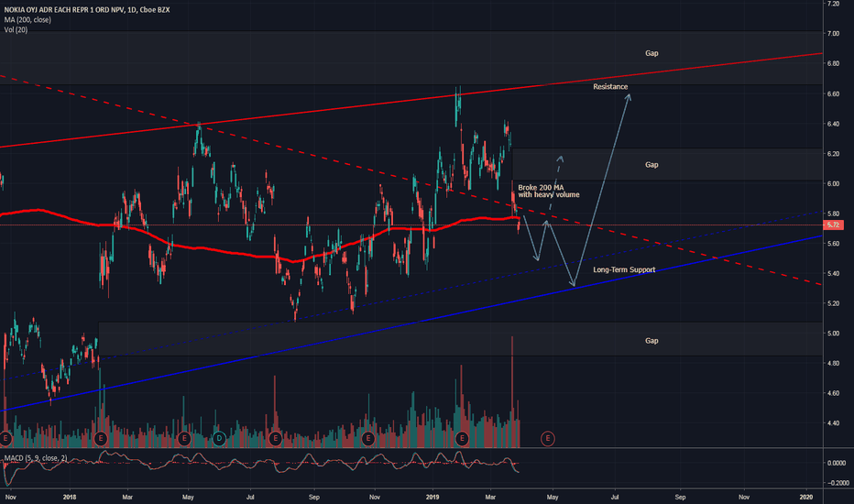
Task: Click the 5.20 price axis label
Action: 833,303
